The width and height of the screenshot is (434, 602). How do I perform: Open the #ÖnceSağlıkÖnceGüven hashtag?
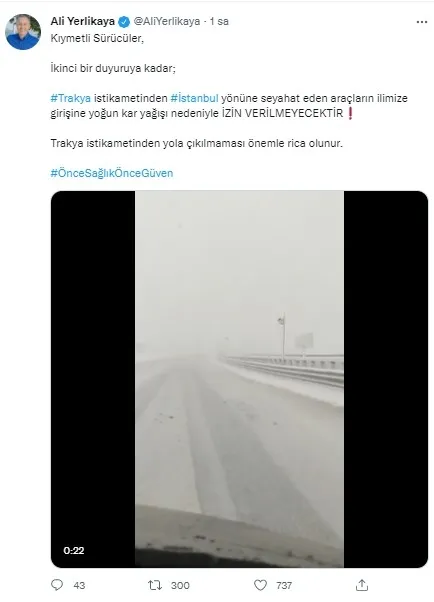click(x=112, y=173)
